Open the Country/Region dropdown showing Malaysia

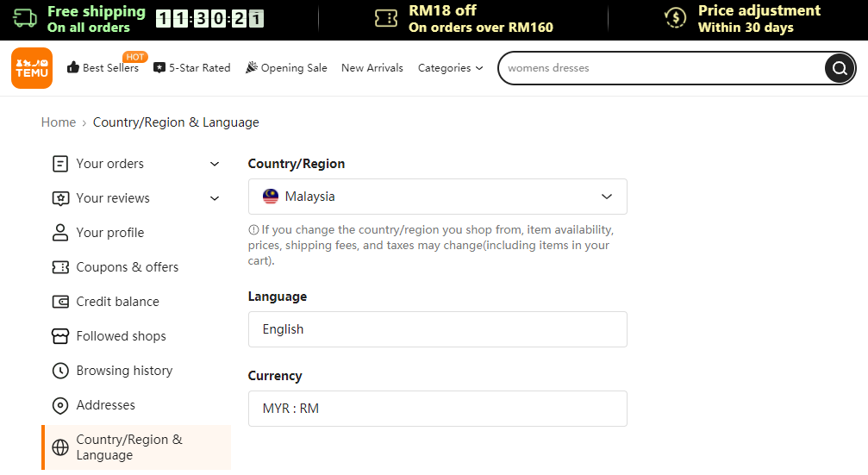click(x=437, y=197)
